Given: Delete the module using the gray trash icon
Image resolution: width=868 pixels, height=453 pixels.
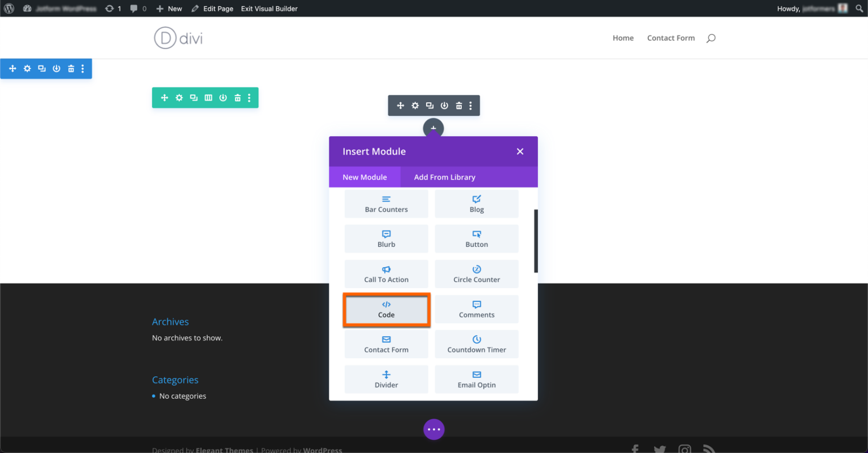Looking at the screenshot, I should (x=459, y=105).
